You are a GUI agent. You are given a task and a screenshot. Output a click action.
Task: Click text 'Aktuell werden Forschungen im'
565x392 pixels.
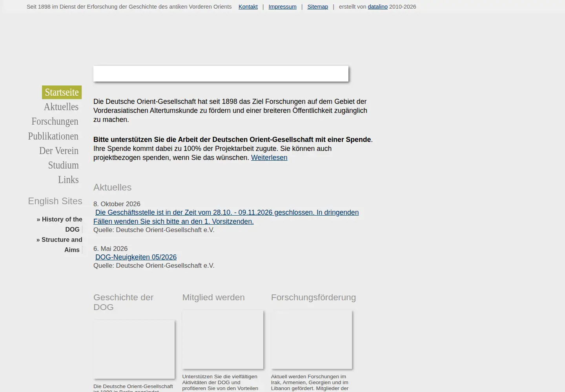[308, 377]
